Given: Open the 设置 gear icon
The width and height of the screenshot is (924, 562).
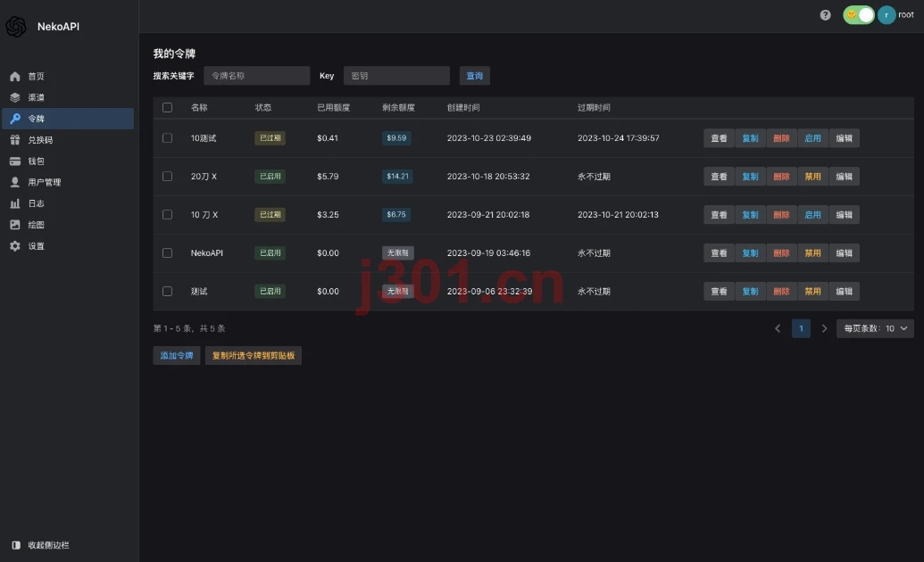Looking at the screenshot, I should click(x=15, y=246).
